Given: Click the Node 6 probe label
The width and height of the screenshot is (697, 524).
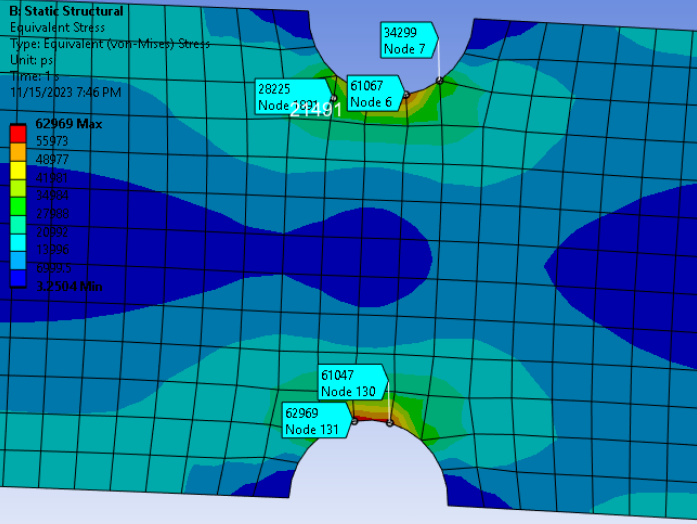Looking at the screenshot, I should (x=373, y=94).
